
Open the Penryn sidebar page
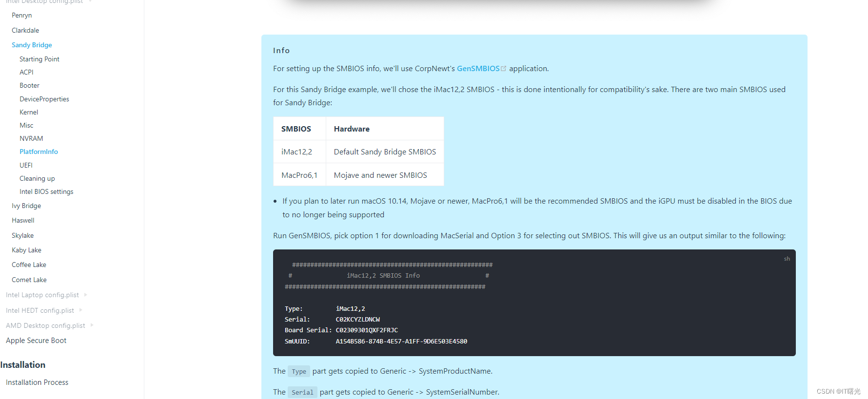pyautogui.click(x=21, y=16)
